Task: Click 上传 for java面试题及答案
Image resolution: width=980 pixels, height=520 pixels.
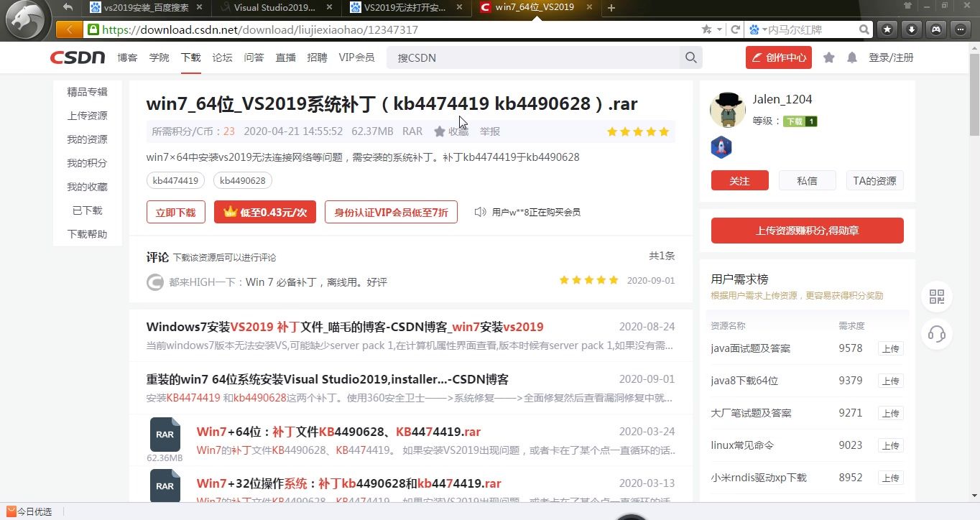Action: tap(891, 349)
